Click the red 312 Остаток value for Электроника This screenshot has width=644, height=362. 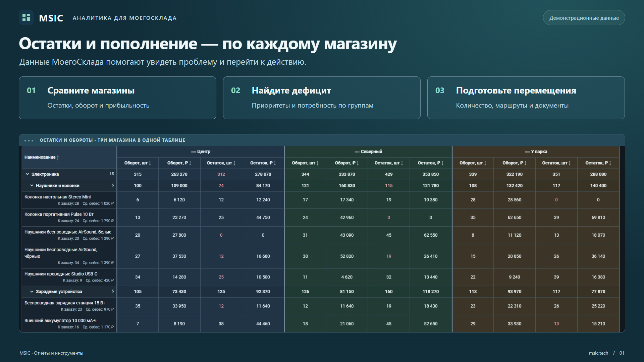221,174
